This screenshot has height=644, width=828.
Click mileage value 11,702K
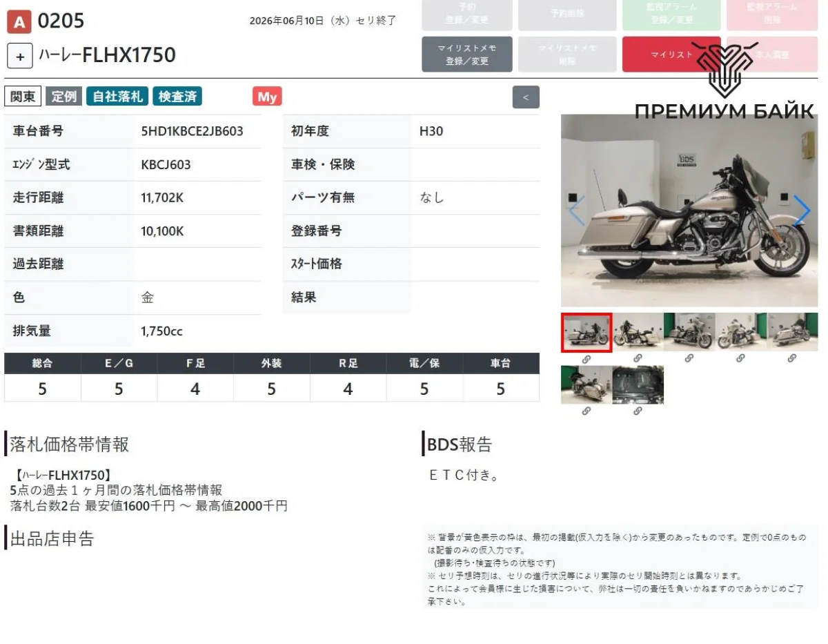162,198
